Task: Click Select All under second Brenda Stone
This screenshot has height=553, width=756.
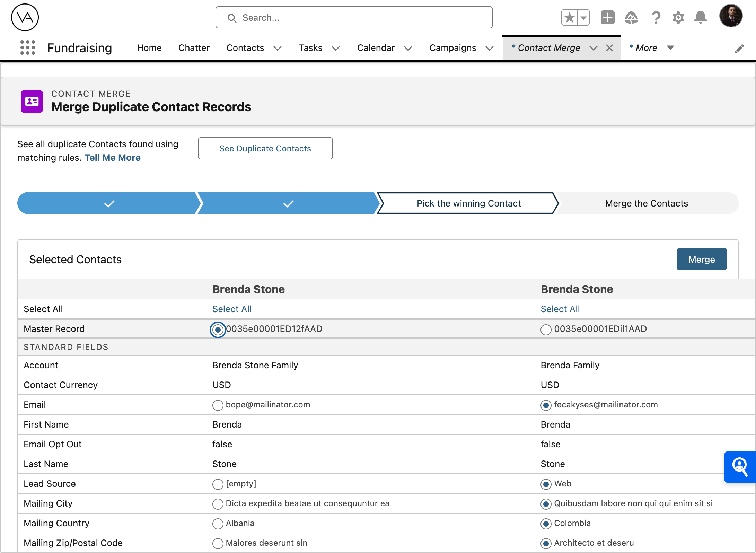Action: [x=560, y=309]
